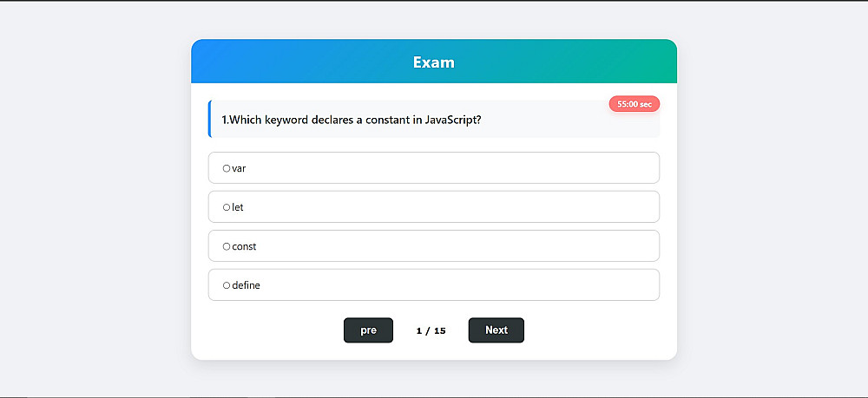Click the JavaScript constant question text
The image size is (868, 398).
coord(352,120)
